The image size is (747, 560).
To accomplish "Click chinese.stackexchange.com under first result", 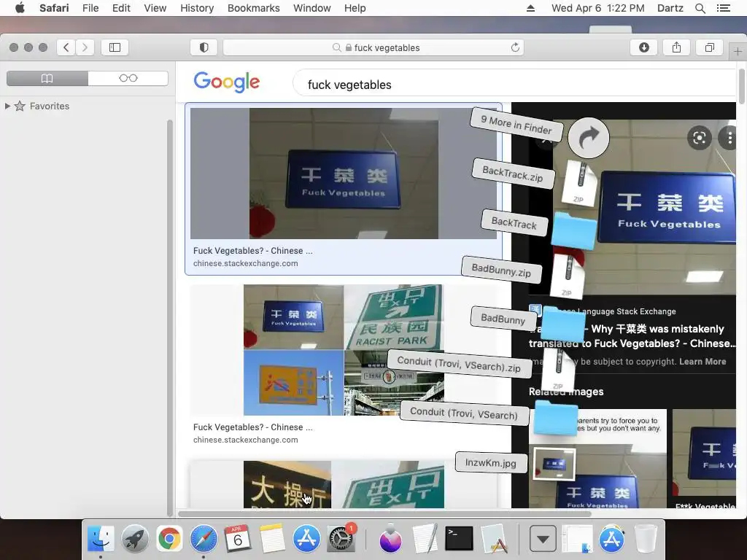I will [x=245, y=263].
